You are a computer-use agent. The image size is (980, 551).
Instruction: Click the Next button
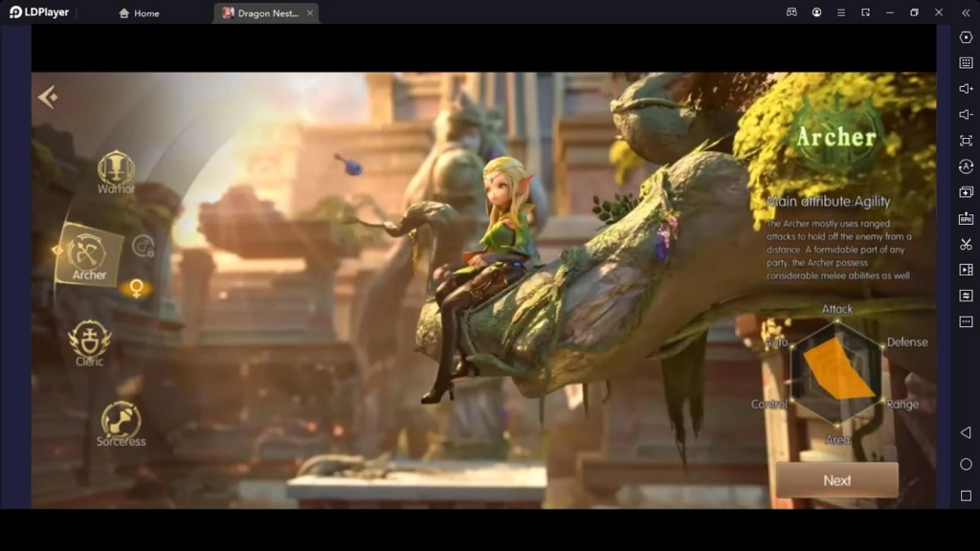[836, 480]
